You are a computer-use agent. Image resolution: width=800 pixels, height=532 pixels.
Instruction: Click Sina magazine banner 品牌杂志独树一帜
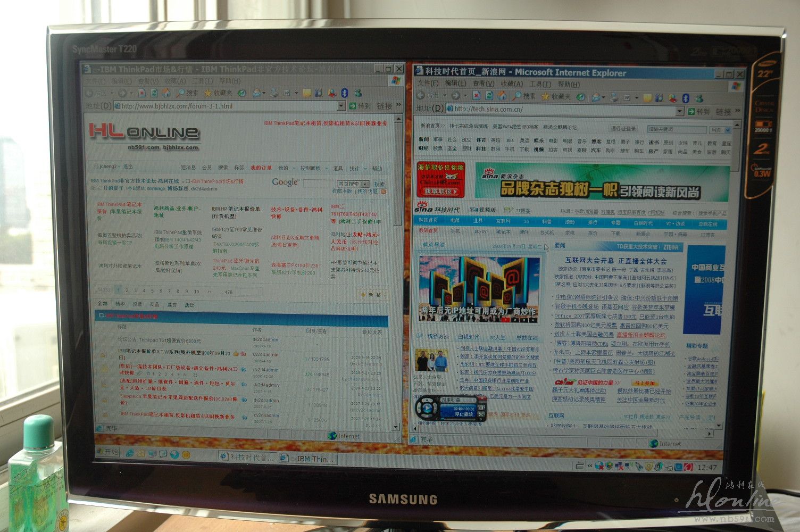pyautogui.click(x=601, y=182)
